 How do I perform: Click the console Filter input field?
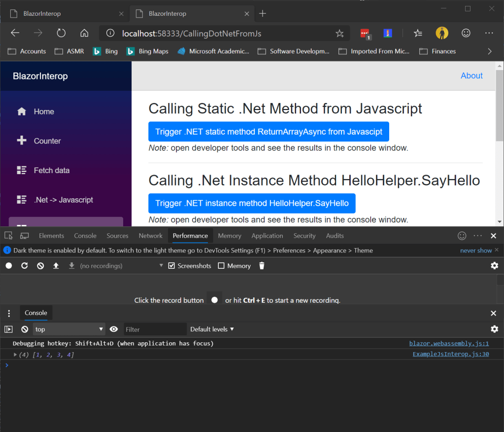(155, 329)
